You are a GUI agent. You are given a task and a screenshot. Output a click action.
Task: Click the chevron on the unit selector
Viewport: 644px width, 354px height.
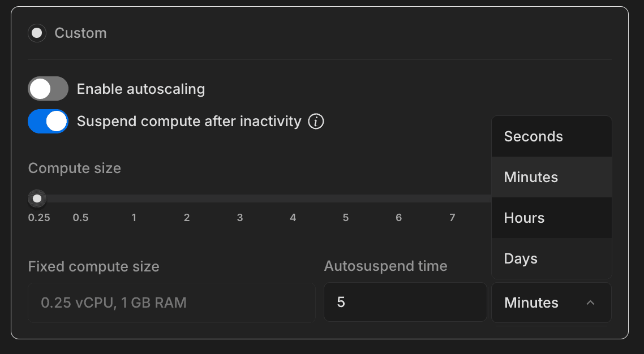click(591, 303)
